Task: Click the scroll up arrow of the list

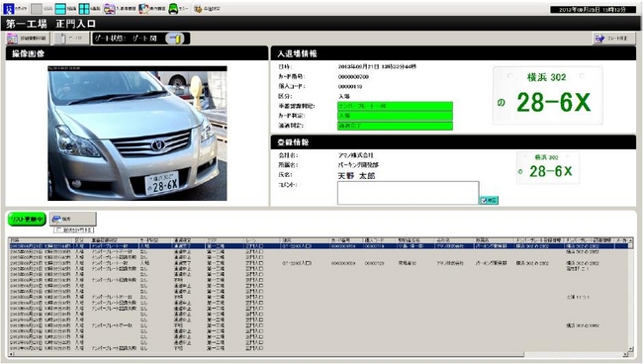Action: (630, 240)
